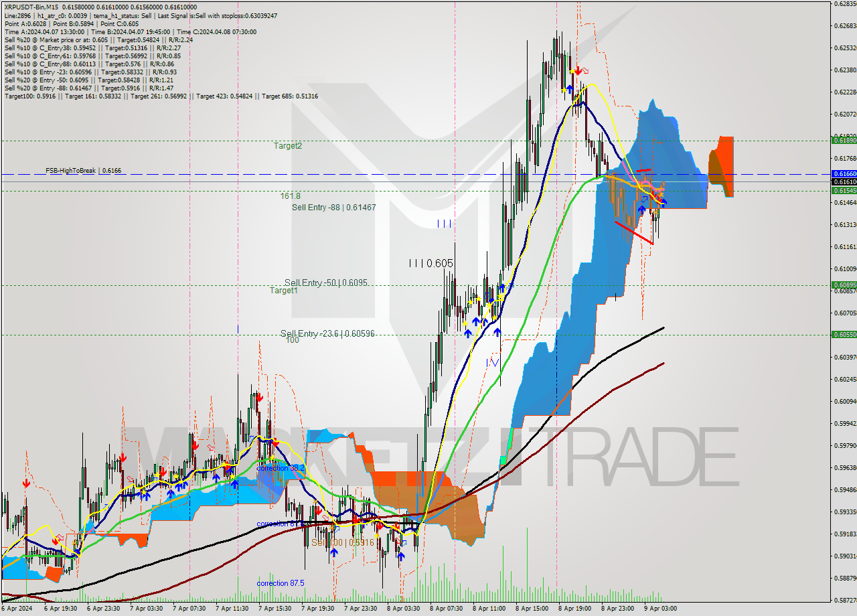This screenshot has width=857, height=616.
Task: Click the green 0.61890 price tag
Action: [x=844, y=140]
